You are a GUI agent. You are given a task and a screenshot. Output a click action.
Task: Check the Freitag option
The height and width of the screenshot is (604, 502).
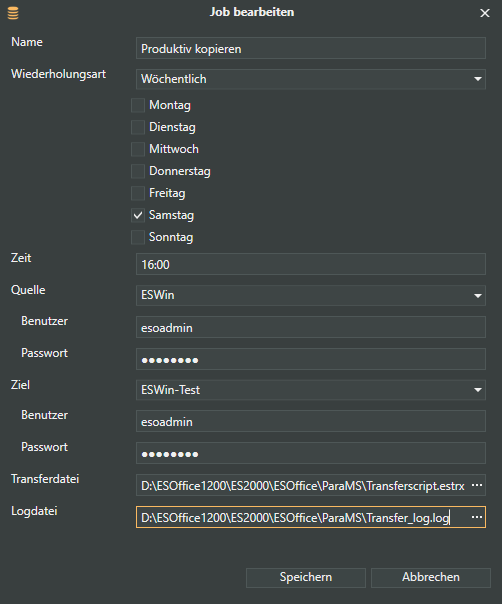click(x=138, y=193)
